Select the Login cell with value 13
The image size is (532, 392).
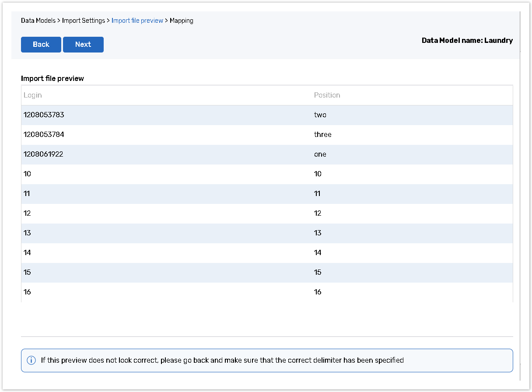click(28, 233)
